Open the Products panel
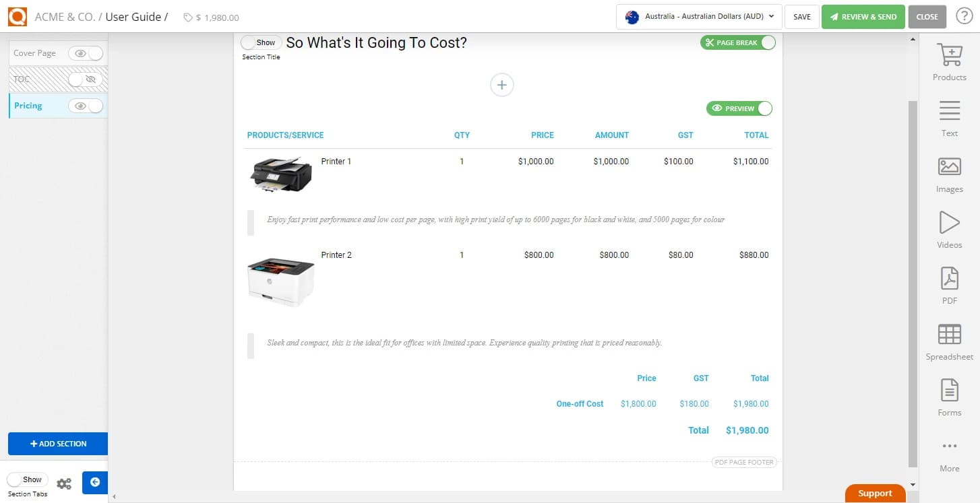 tap(949, 61)
